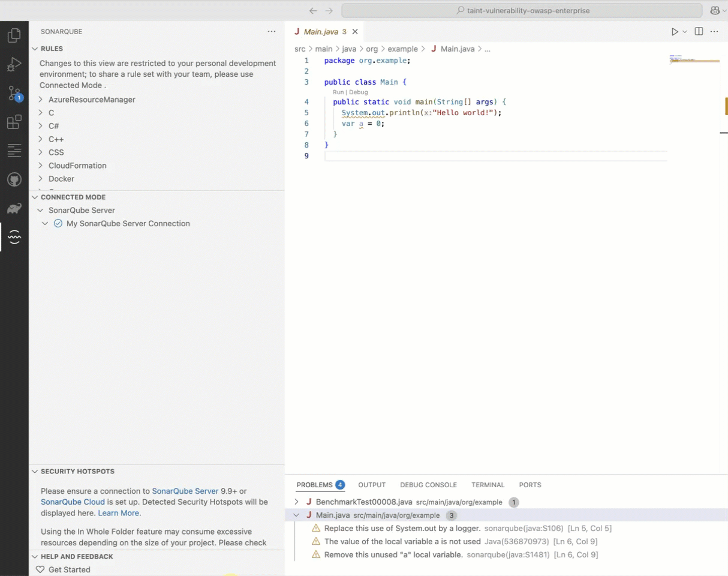Image resolution: width=728 pixels, height=576 pixels.
Task: Click the src breadcrumb
Action: coord(300,49)
